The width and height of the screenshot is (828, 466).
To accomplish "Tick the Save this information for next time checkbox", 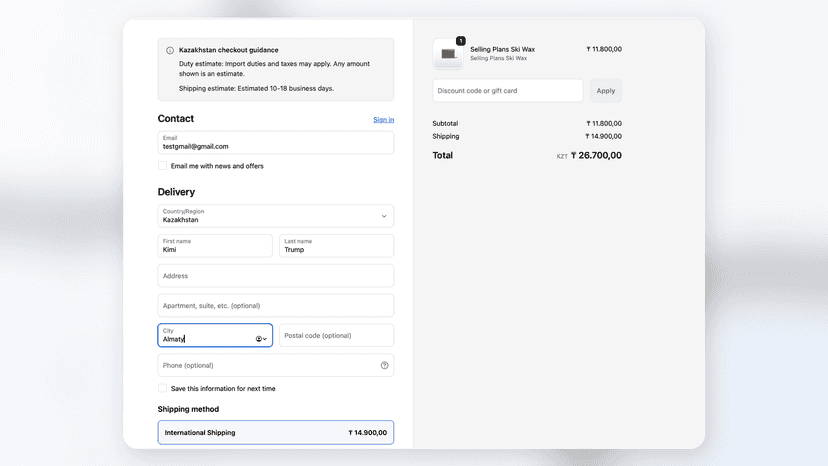I will (x=163, y=388).
